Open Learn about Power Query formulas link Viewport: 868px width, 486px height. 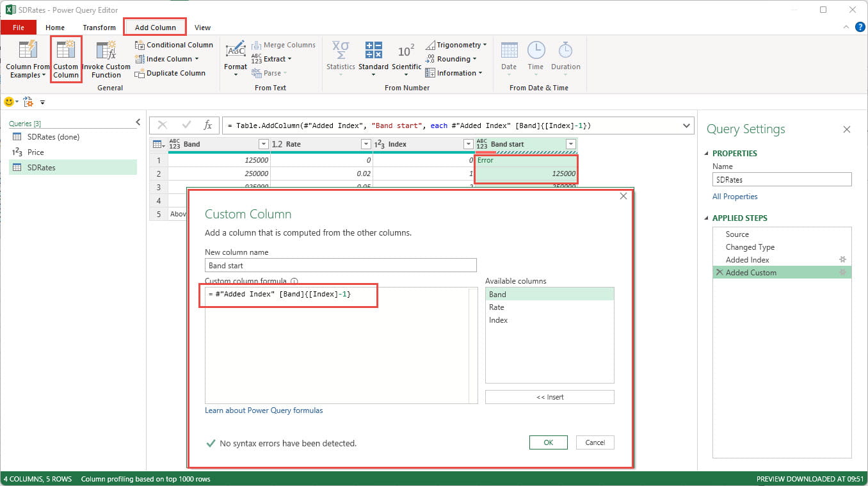[x=264, y=410]
